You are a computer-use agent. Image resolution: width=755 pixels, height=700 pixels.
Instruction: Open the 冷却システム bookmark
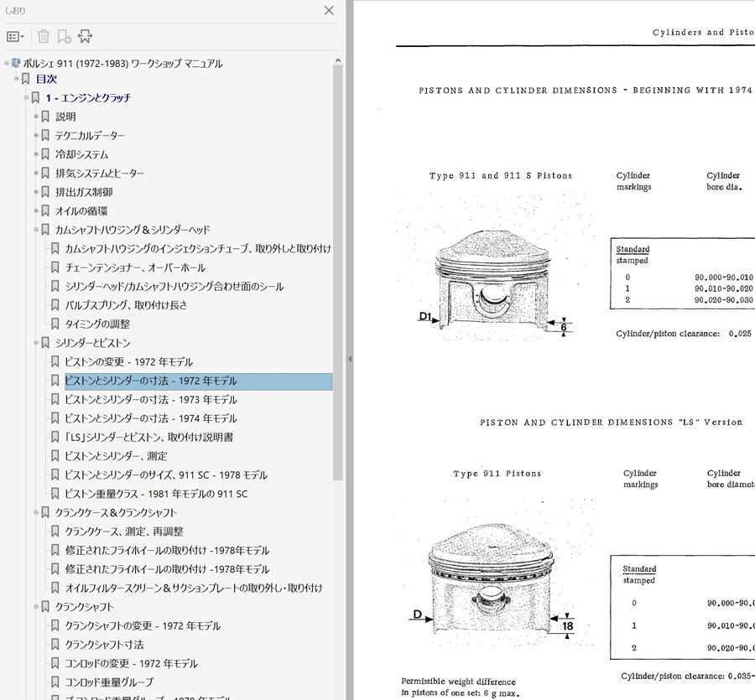point(81,154)
